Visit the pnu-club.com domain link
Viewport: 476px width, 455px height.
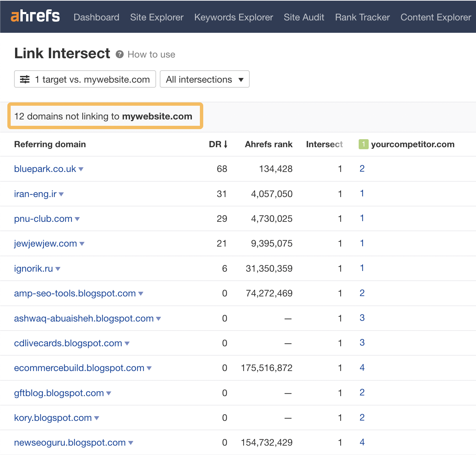[43, 219]
